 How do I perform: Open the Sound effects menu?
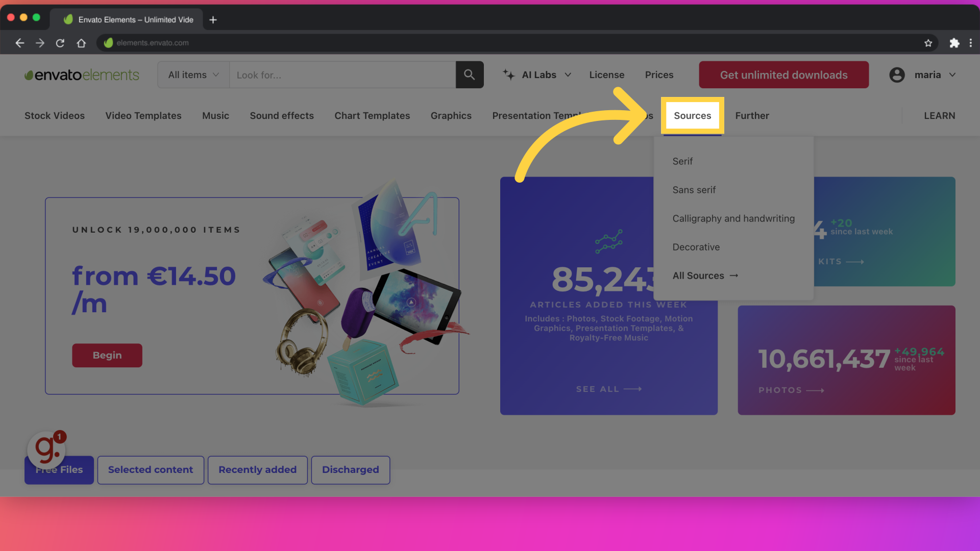(x=282, y=116)
